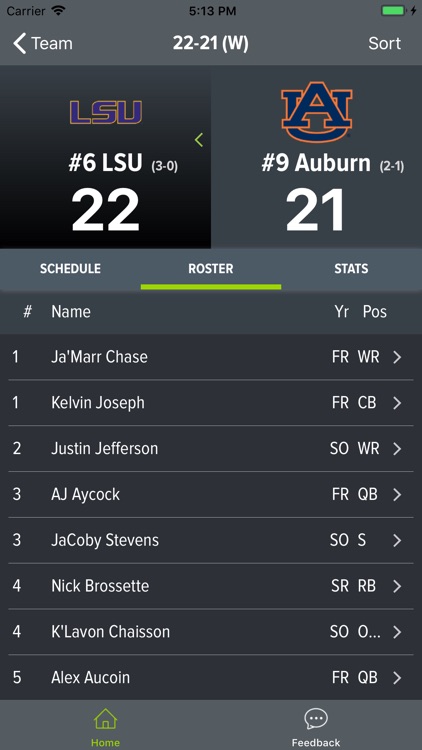Switch to the Stats tab

(x=352, y=269)
